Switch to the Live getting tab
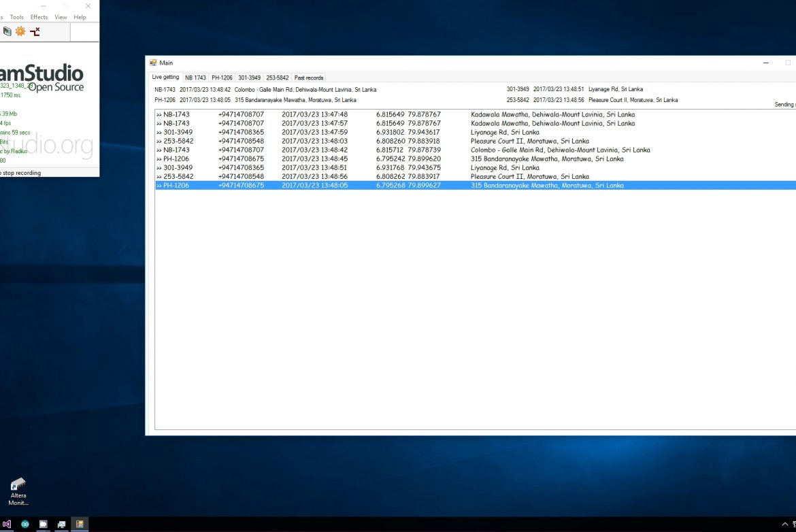The image size is (796, 532). [165, 77]
